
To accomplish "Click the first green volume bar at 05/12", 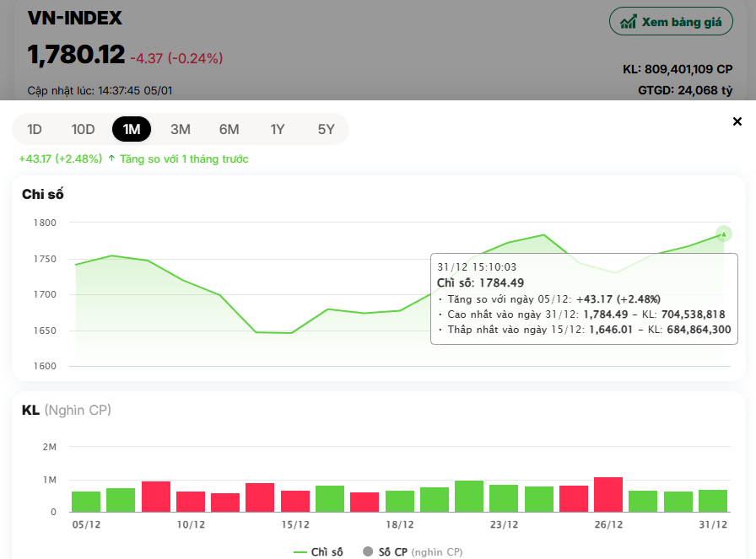I will pyautogui.click(x=86, y=502).
